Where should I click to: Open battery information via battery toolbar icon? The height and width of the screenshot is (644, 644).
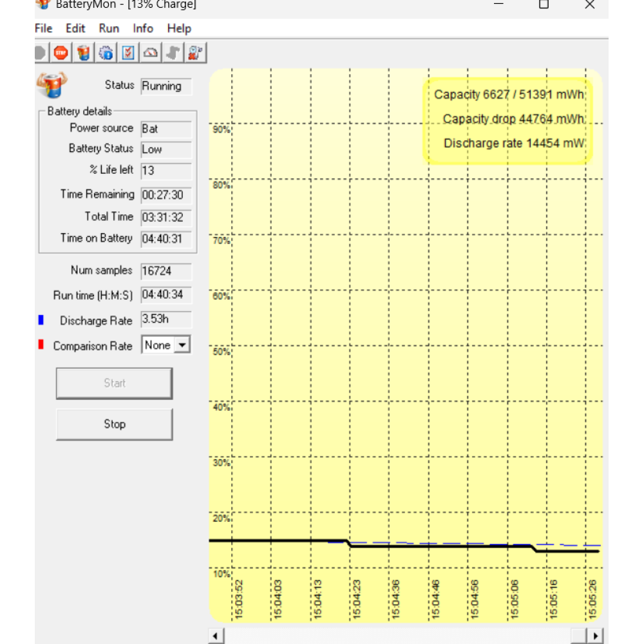(x=83, y=53)
